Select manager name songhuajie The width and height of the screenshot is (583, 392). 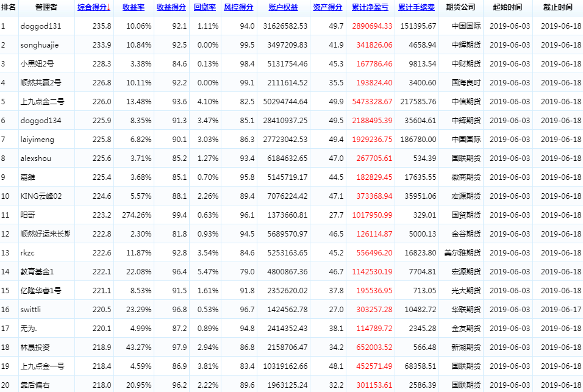[x=40, y=45]
